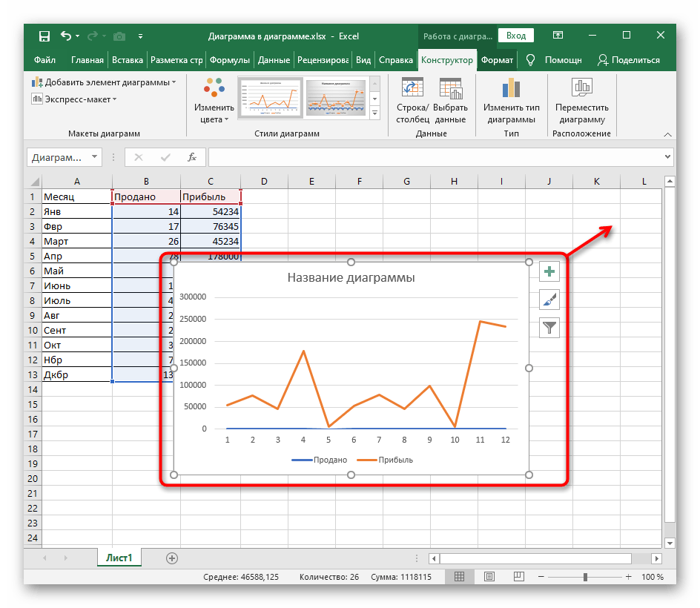Open Quick Layout (Экспресс-макет) dropdown
The height and width of the screenshot is (608, 700).
[75, 99]
